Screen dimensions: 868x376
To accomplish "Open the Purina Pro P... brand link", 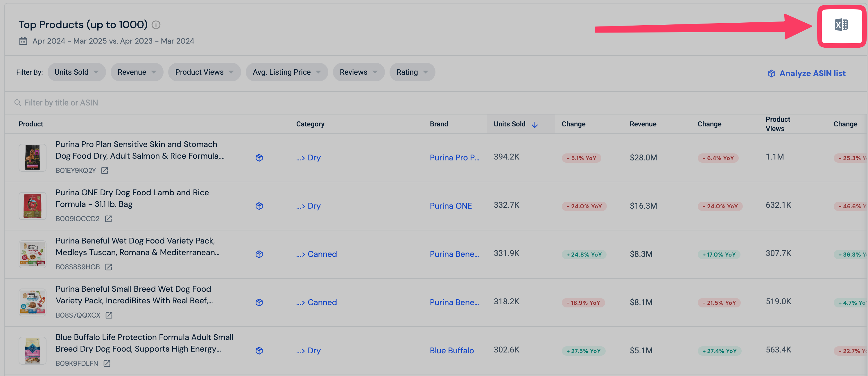I will click(454, 158).
